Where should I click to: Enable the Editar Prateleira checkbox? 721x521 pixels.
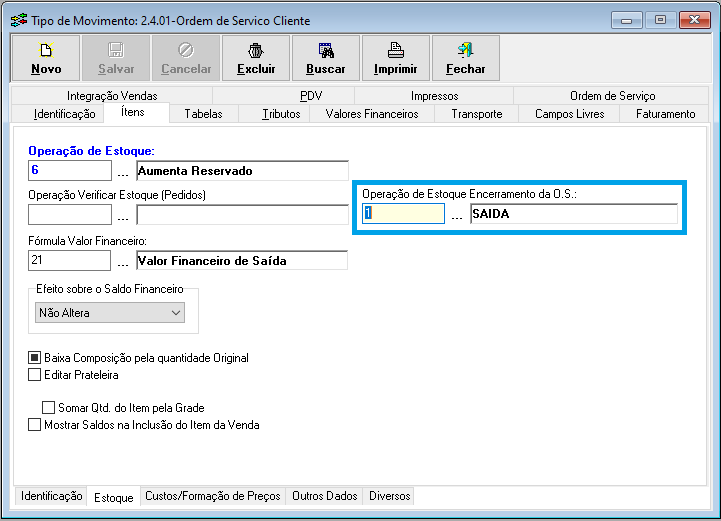[35, 375]
